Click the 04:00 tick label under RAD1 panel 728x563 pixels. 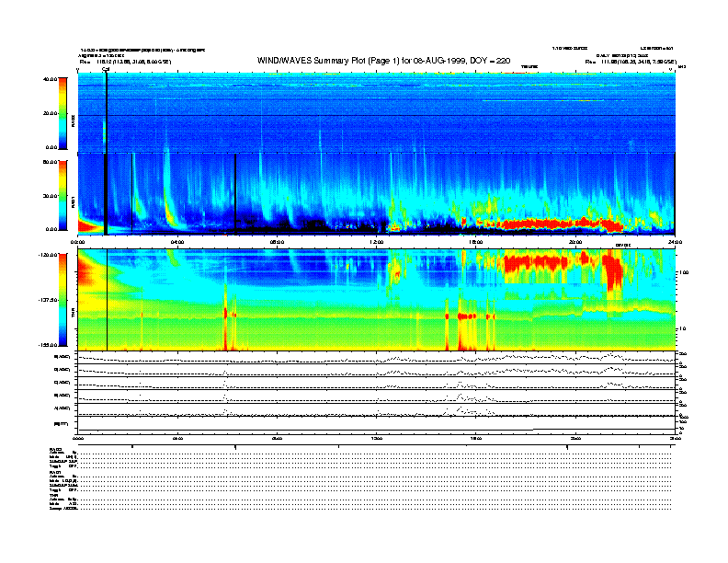pos(177,242)
